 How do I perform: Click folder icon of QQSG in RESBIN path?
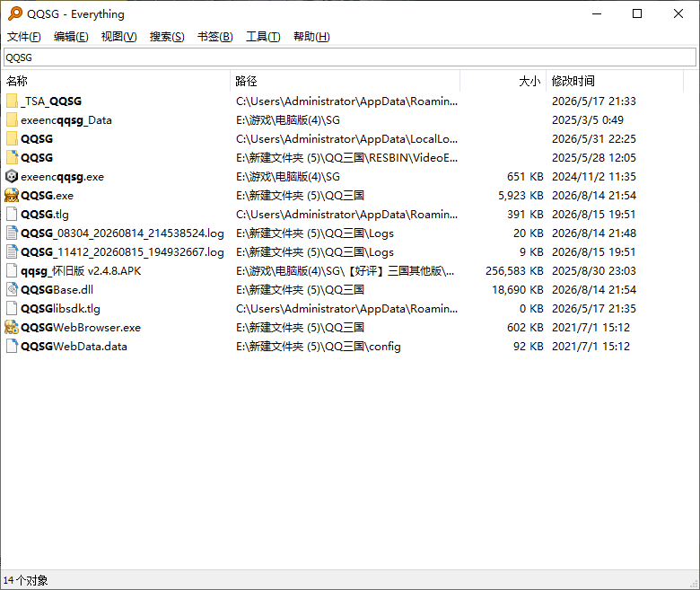[x=12, y=157]
